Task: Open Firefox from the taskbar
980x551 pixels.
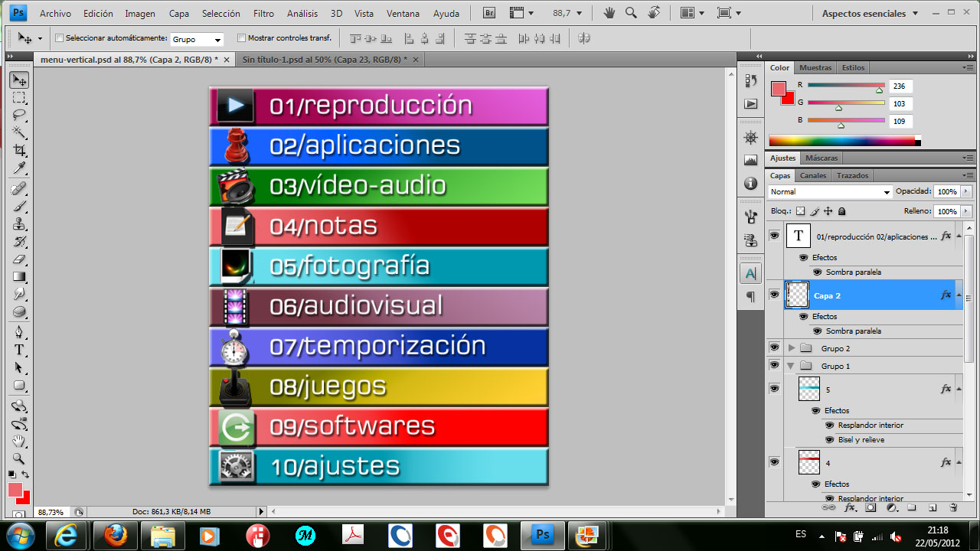Action: pyautogui.click(x=116, y=534)
